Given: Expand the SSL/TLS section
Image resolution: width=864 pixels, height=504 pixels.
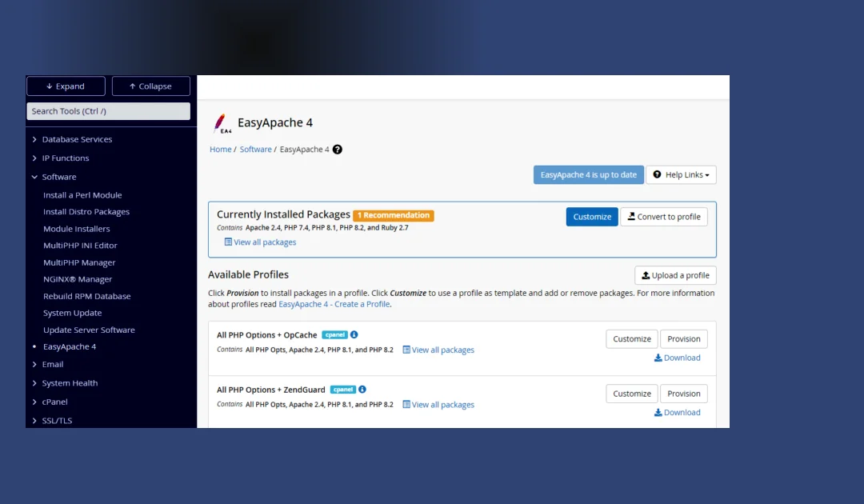Looking at the screenshot, I should click(57, 420).
